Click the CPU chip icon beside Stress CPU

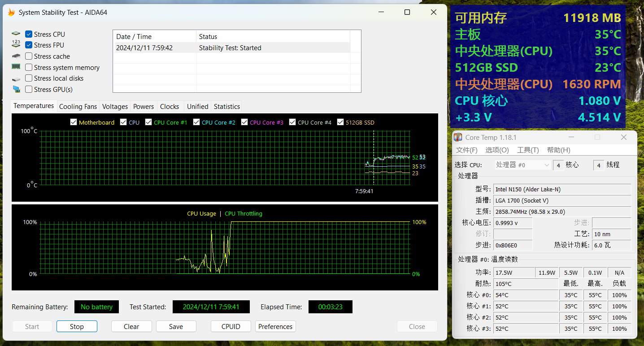(x=16, y=34)
